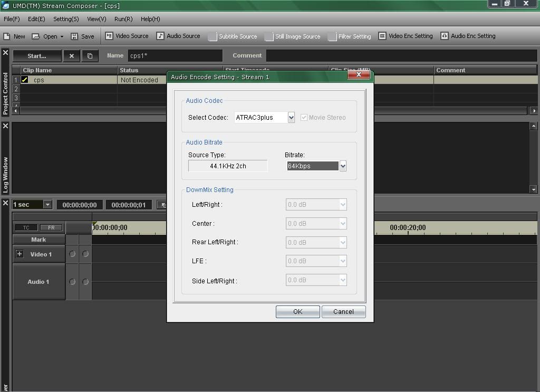Open the 1 sec timescale dropdown
540x392 pixels.
coord(47,205)
